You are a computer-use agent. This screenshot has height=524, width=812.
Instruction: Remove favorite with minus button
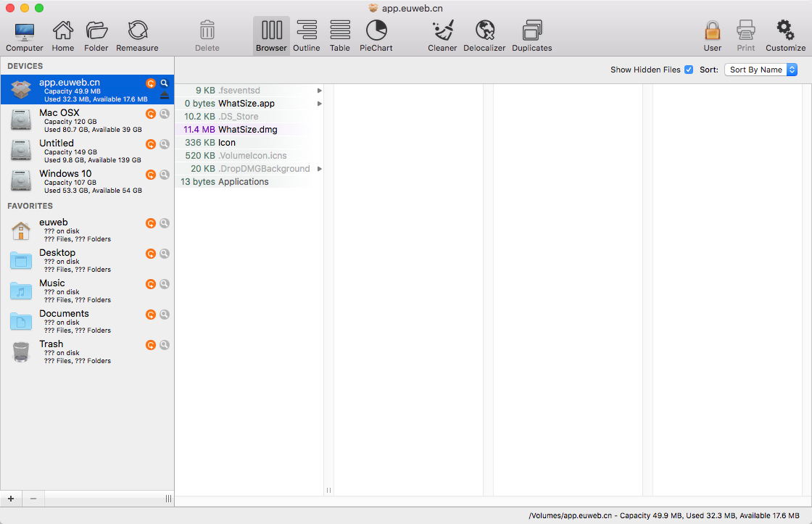tap(33, 499)
